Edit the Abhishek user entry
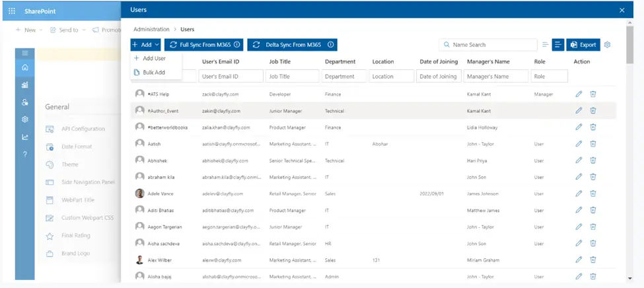Viewport: 644px width, 288px height. click(x=579, y=160)
